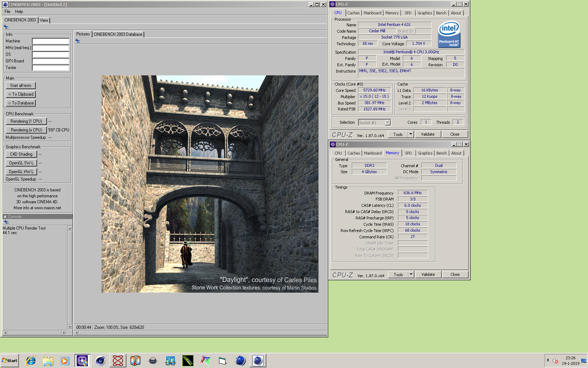The width and height of the screenshot is (588, 368).
Task: Click the Machine input field
Action: coord(51,41)
